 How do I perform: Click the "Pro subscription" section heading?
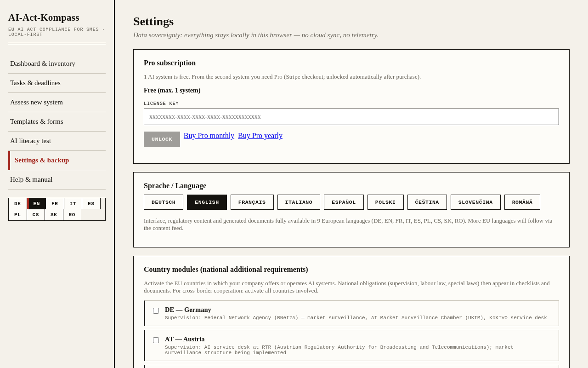click(170, 63)
